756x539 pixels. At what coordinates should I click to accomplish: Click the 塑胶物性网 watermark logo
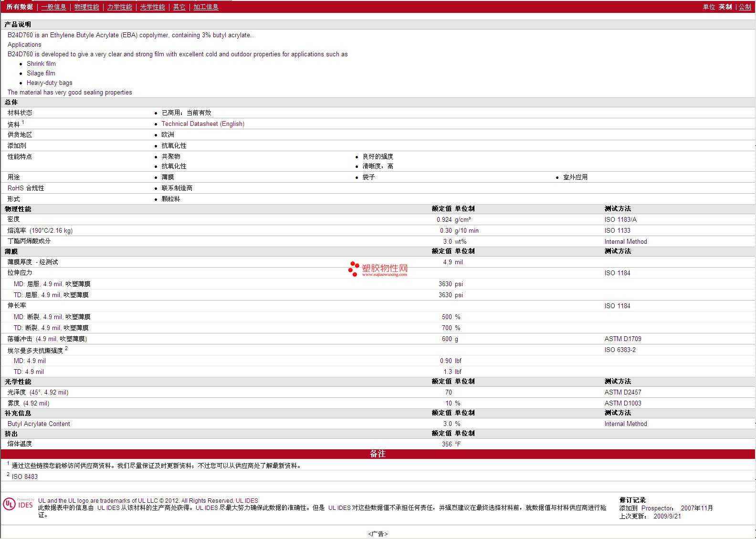pos(378,269)
